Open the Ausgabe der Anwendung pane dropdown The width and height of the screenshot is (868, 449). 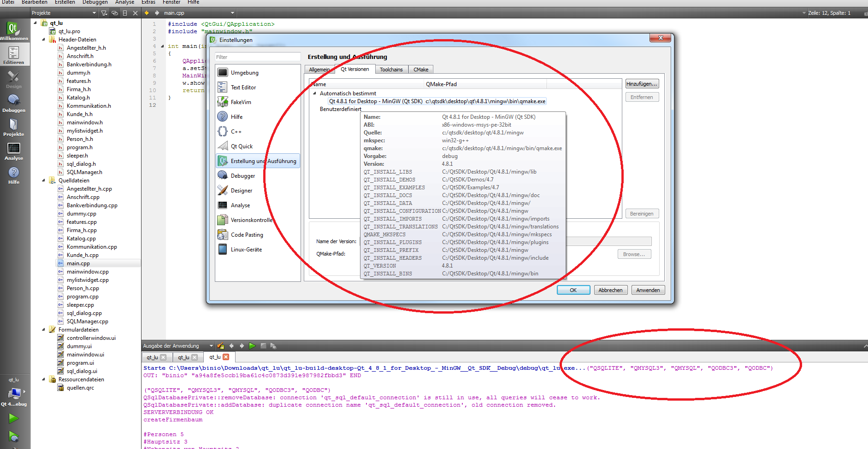coord(178,346)
